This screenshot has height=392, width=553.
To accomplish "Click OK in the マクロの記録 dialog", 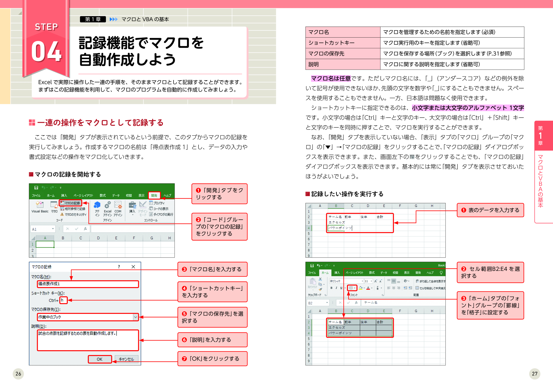I will 100,359.
